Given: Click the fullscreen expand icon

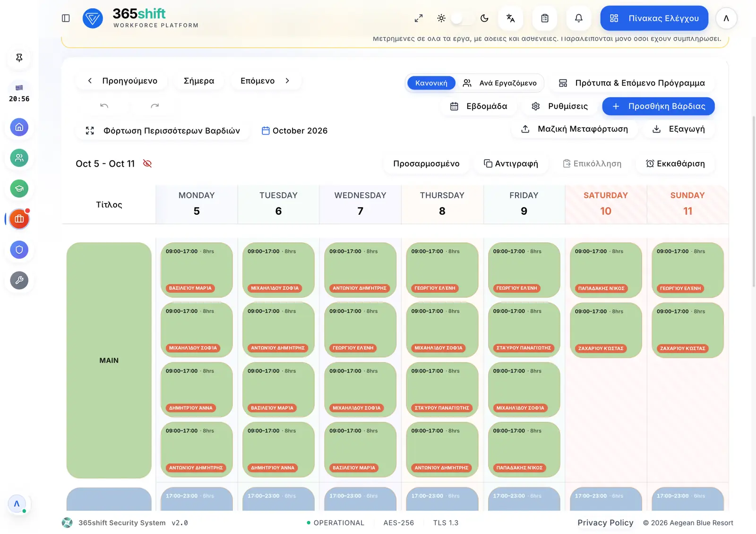Looking at the screenshot, I should point(419,18).
